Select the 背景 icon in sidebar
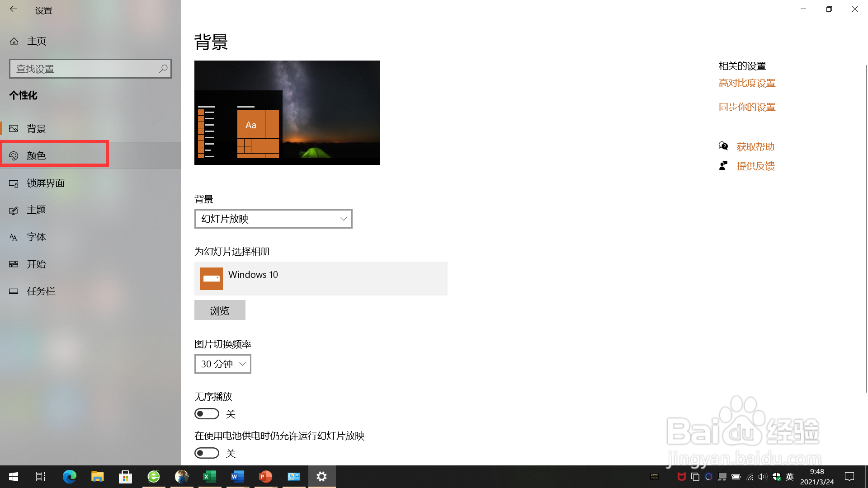This screenshot has width=868, height=488. 14,128
